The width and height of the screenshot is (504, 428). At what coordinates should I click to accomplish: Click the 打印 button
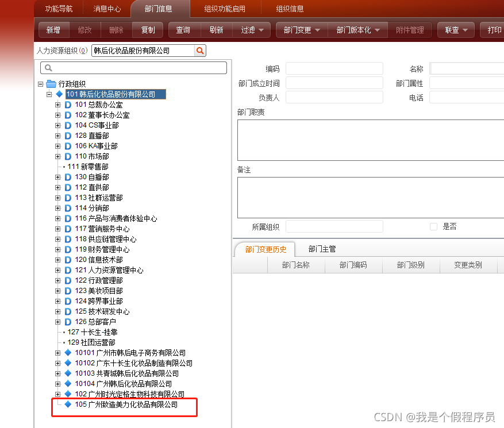493,30
